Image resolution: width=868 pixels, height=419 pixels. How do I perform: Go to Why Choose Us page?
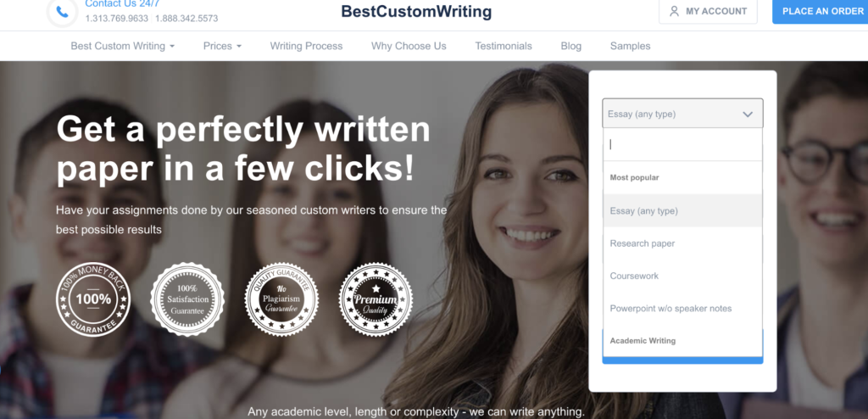[409, 46]
